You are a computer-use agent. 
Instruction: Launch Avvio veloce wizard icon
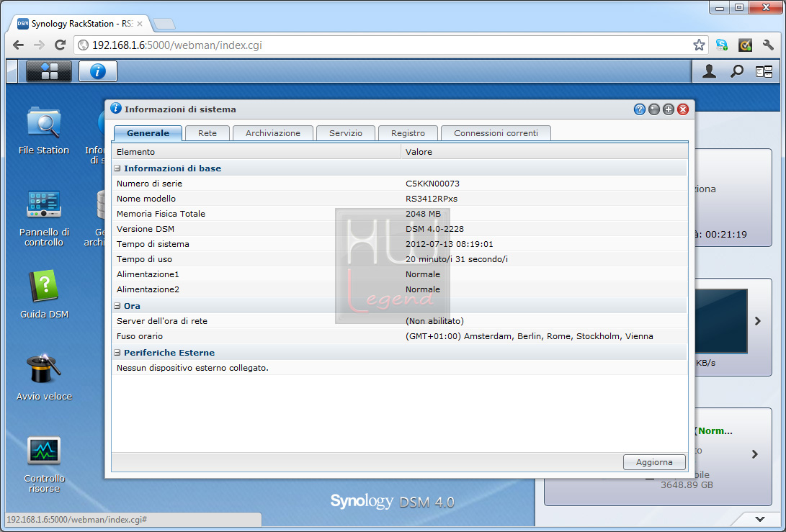[x=44, y=377]
